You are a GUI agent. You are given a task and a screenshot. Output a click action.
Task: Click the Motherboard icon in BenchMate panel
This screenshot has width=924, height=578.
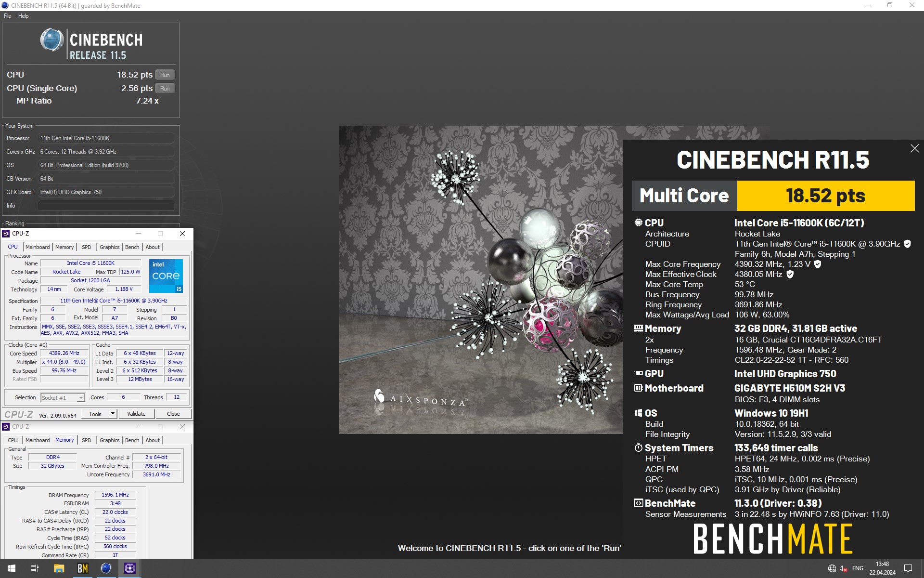638,388
